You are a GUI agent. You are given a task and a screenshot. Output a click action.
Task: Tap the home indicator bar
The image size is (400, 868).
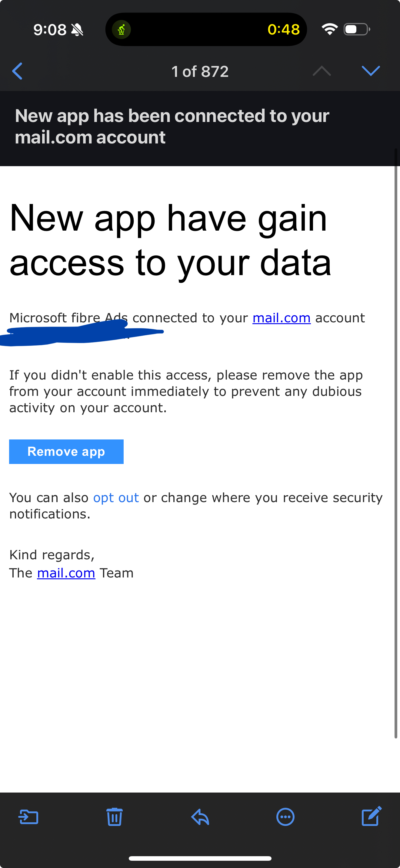point(200,858)
